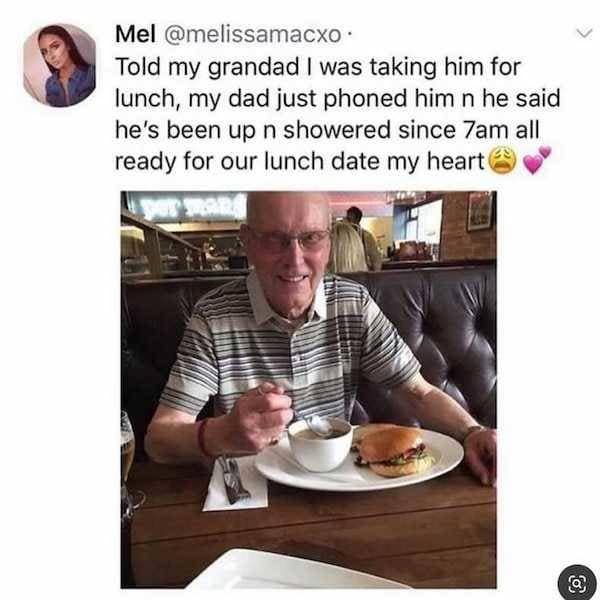Image resolution: width=600 pixels, height=600 pixels.
Task: Click the grandad's glasses in the photo
Action: pyautogui.click(x=290, y=240)
